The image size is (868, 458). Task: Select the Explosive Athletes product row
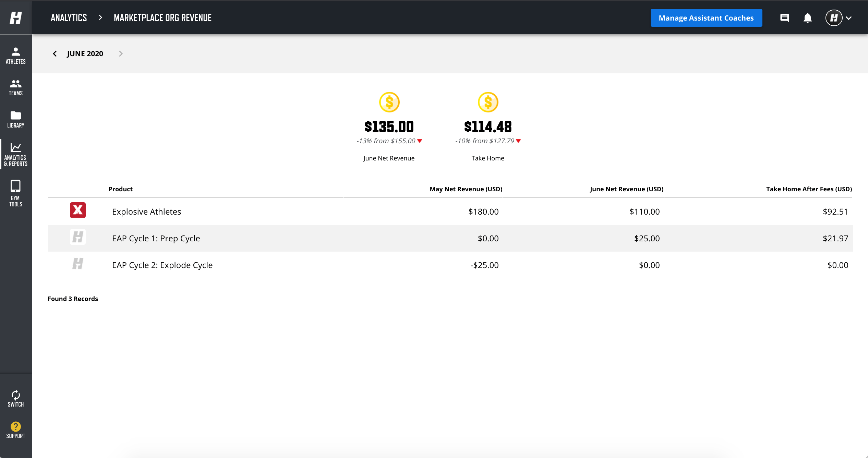(147, 212)
